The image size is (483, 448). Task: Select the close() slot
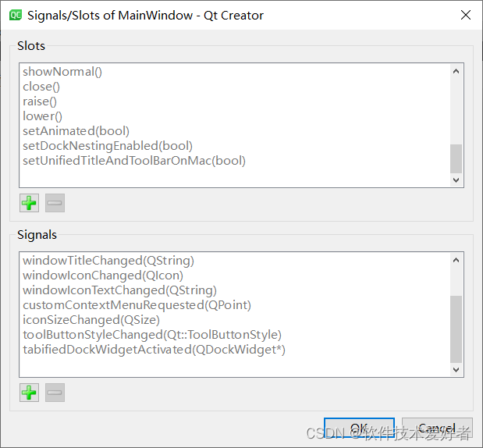click(x=41, y=87)
